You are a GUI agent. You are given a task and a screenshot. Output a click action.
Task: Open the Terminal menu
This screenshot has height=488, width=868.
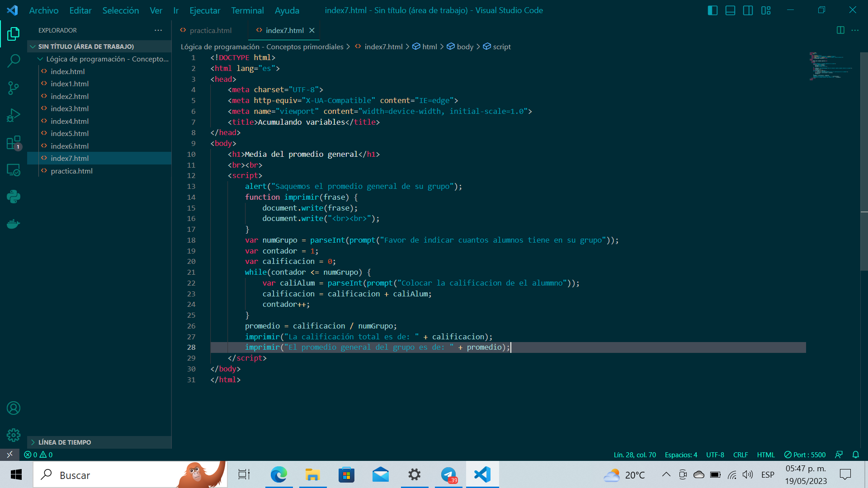tap(247, 10)
